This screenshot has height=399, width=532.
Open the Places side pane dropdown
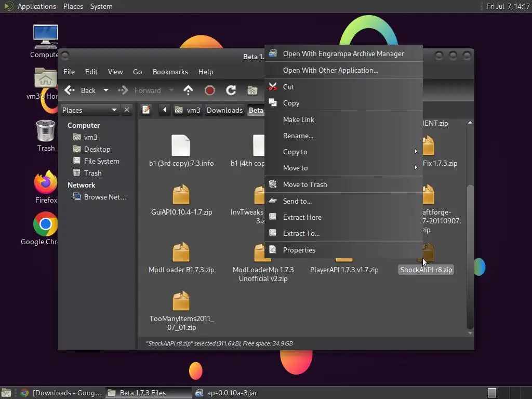coord(90,110)
